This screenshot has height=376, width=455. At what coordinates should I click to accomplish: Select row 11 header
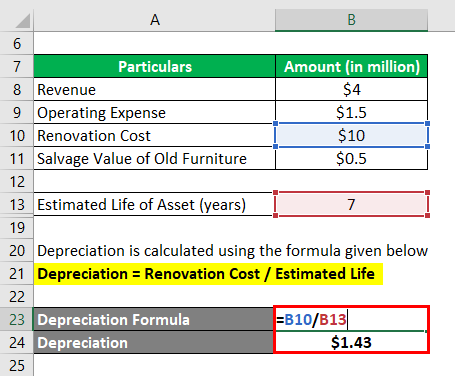17,158
